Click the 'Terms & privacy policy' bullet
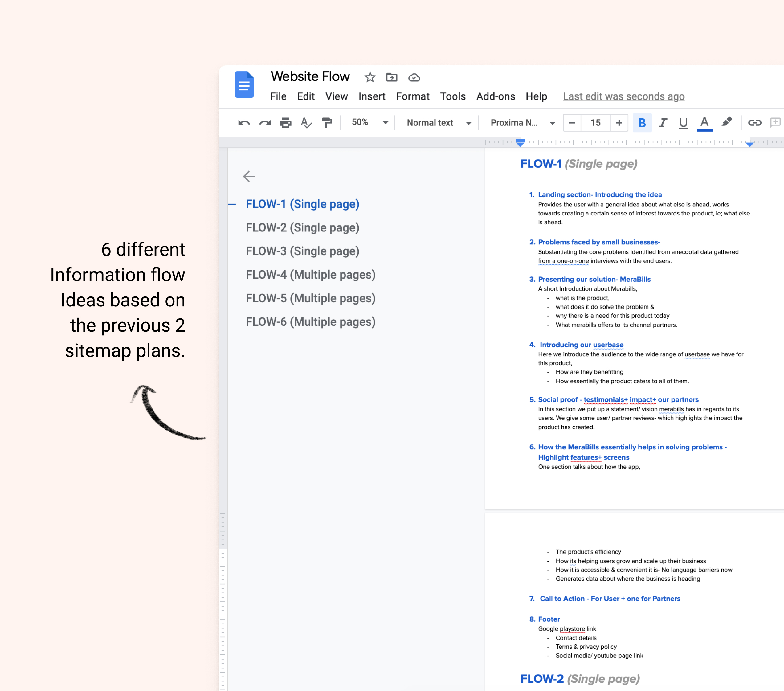Viewport: 784px width, 691px height. pyautogui.click(x=586, y=647)
